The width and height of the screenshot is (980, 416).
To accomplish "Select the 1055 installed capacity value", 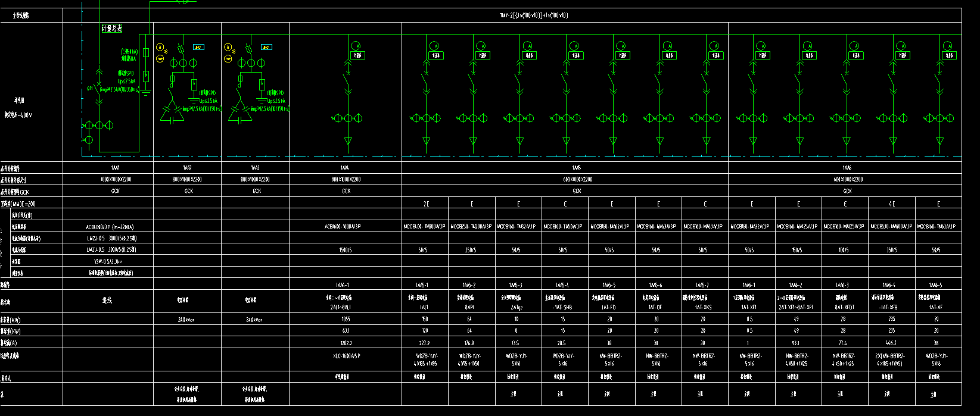I will (346, 319).
